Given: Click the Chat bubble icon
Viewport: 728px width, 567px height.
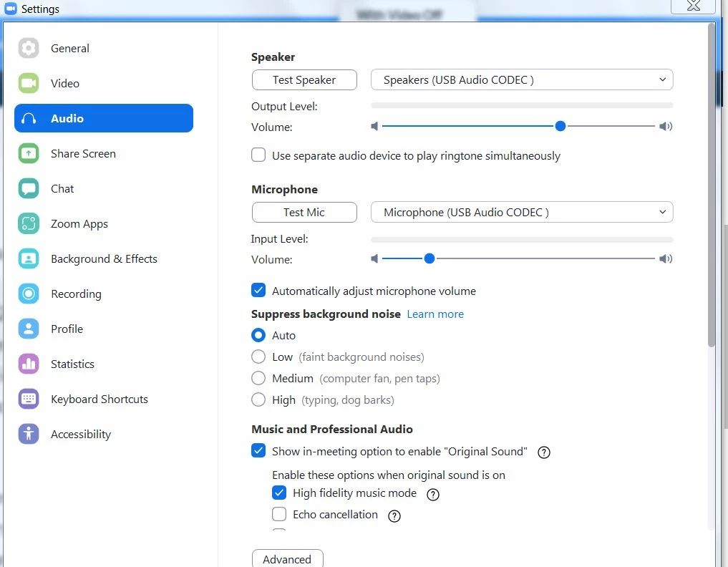Looking at the screenshot, I should [x=29, y=188].
